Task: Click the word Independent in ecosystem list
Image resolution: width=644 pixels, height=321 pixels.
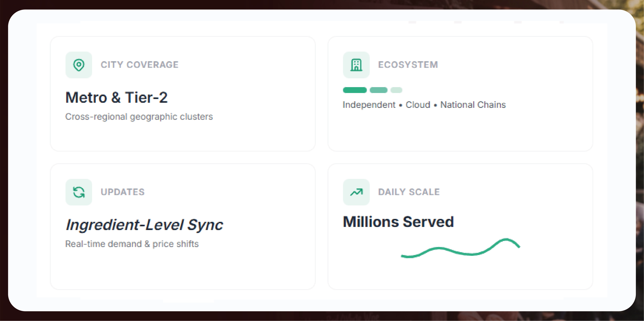Action: pos(369,105)
